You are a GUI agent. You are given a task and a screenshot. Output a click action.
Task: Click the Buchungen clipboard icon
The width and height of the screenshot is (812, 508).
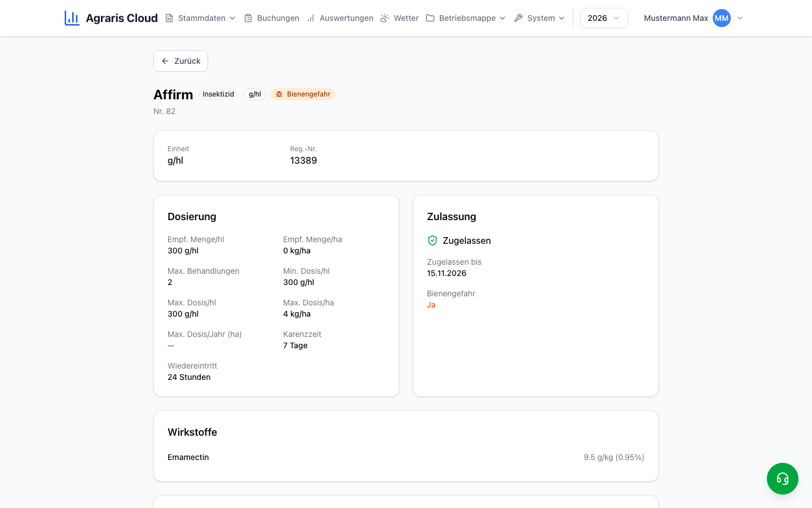pyautogui.click(x=248, y=18)
